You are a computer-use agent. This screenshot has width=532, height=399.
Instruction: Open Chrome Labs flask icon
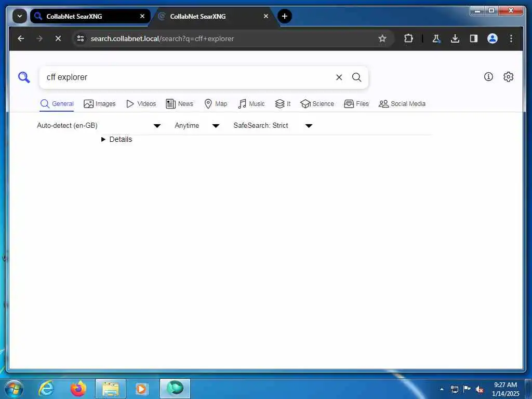436,38
